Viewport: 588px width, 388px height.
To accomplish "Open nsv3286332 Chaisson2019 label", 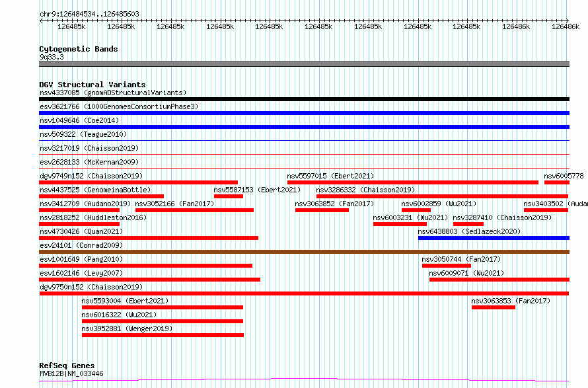I will tap(365, 190).
